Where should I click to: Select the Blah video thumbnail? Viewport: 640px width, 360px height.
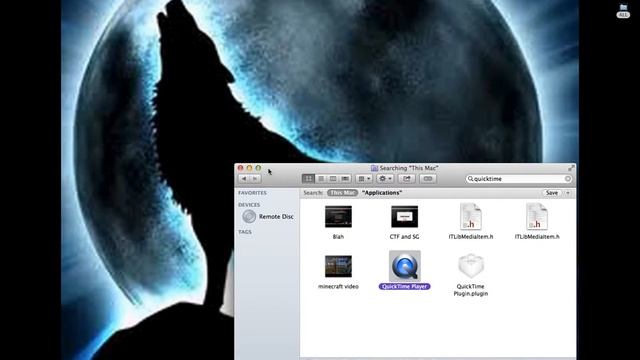[x=338, y=216]
